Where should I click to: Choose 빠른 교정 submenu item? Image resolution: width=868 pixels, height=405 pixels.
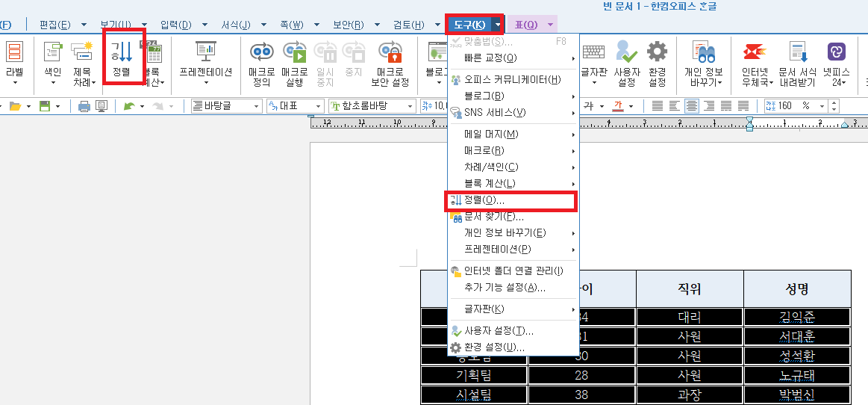click(x=513, y=58)
